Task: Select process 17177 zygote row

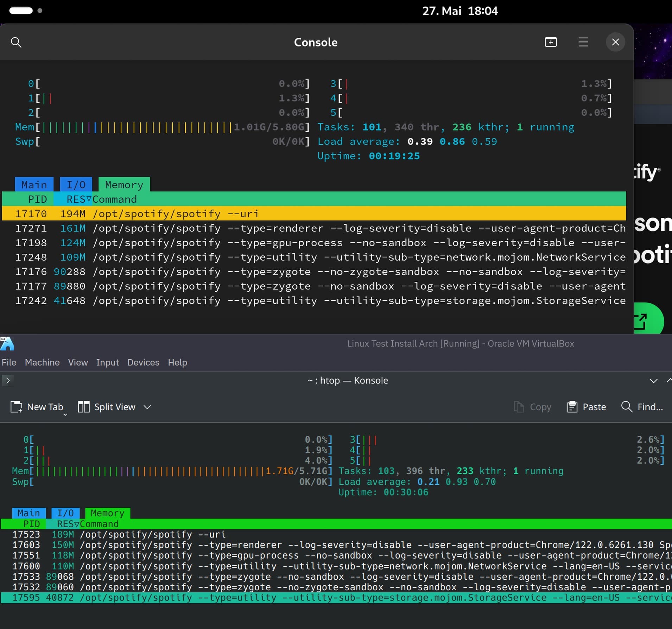Action: click(x=314, y=286)
